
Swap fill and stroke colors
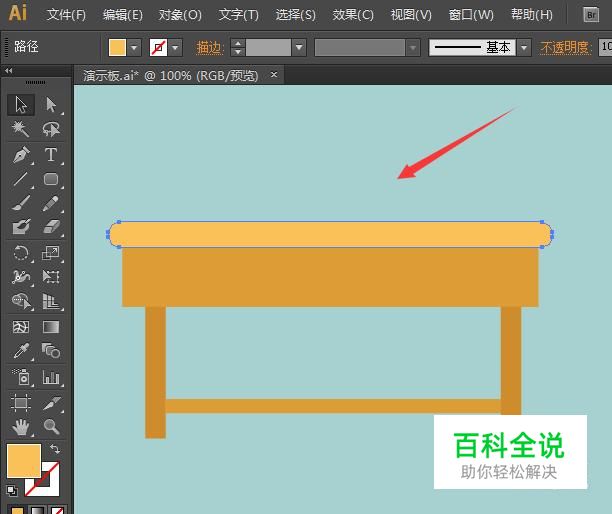point(55,449)
